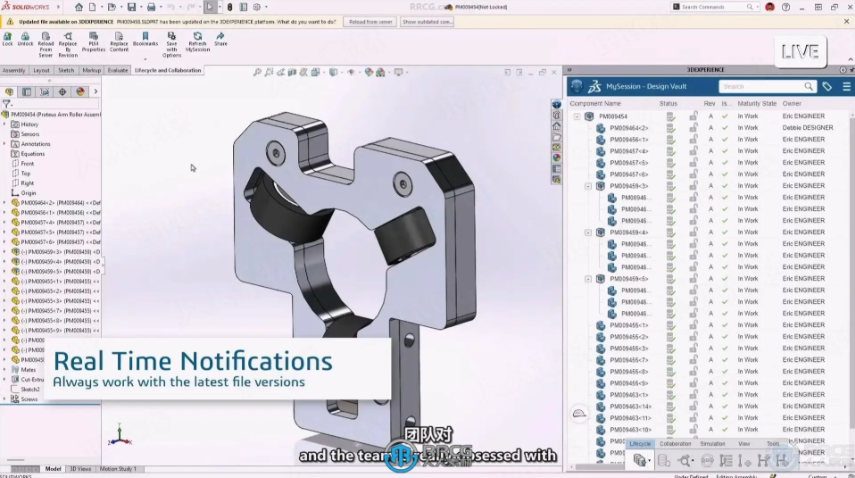Open FeatureManager design tree tab icon

[9, 92]
